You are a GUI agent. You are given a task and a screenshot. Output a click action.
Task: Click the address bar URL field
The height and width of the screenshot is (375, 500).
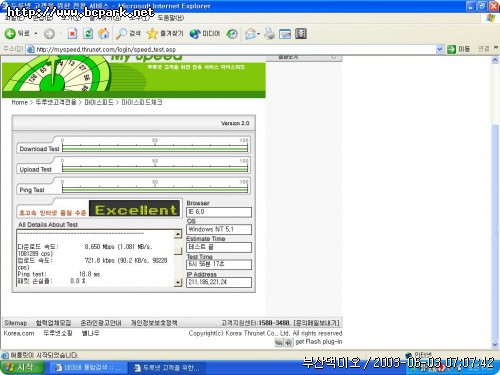pyautogui.click(x=231, y=49)
